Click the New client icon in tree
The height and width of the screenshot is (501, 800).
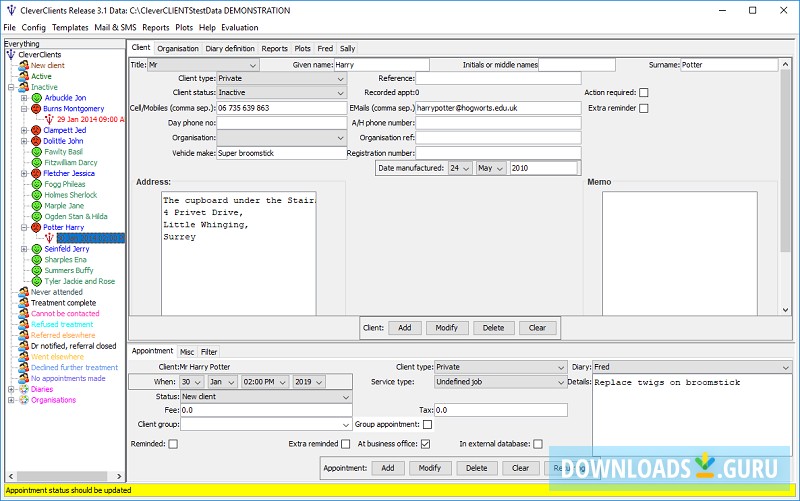pyautogui.click(x=23, y=65)
